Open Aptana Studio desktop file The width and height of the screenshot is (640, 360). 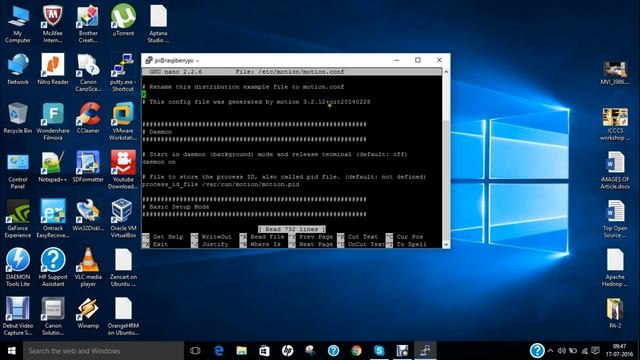158,24
